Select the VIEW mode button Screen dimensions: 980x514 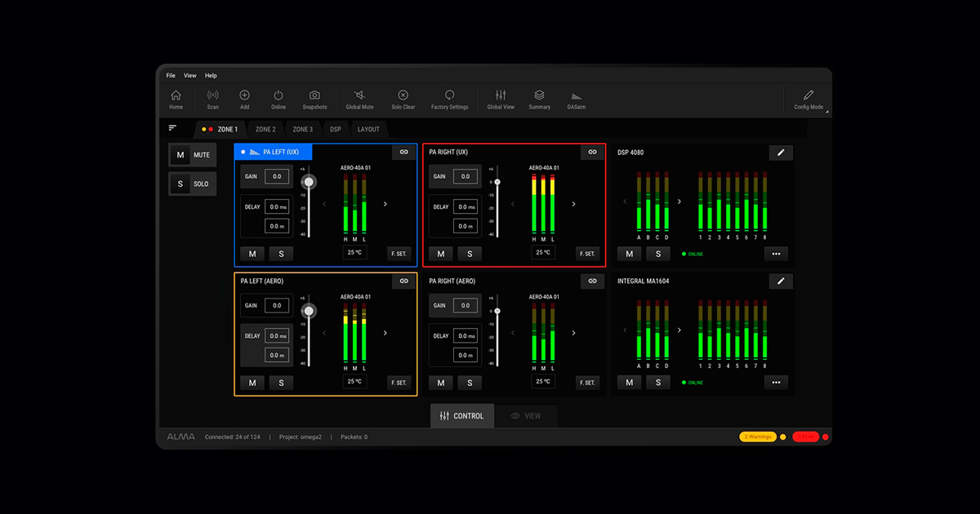(x=526, y=416)
